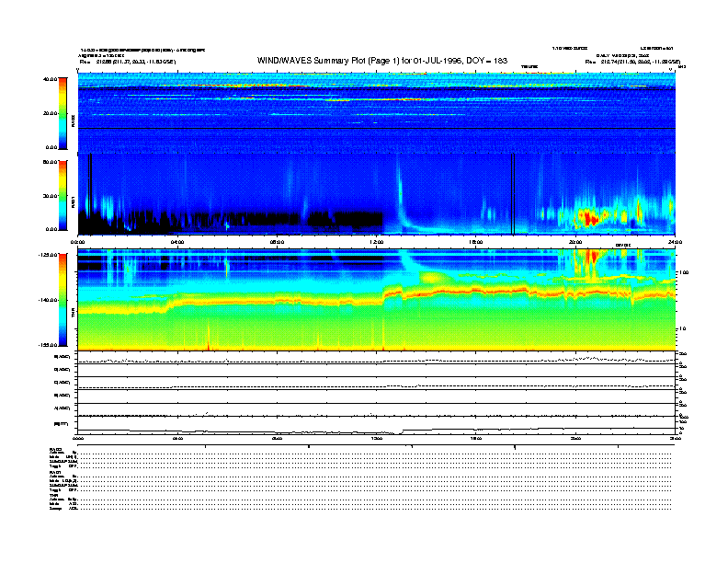Click the 04:00 tick label below RAD1 panel
Viewport: 728px width, 563px height.
[177, 242]
